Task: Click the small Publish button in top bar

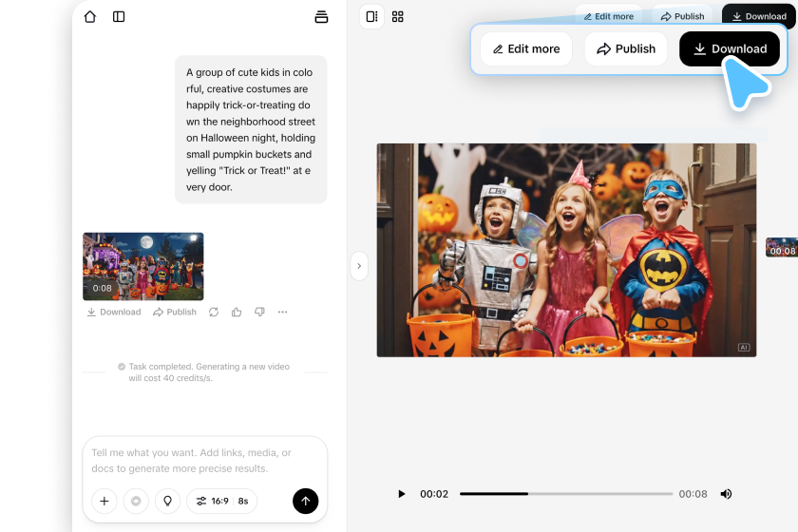Action: (682, 16)
